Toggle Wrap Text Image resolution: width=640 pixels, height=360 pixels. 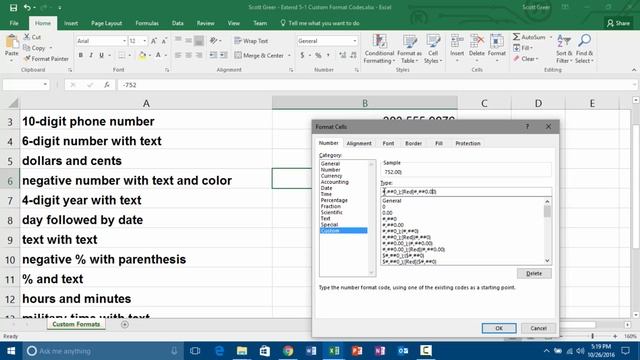[251, 41]
